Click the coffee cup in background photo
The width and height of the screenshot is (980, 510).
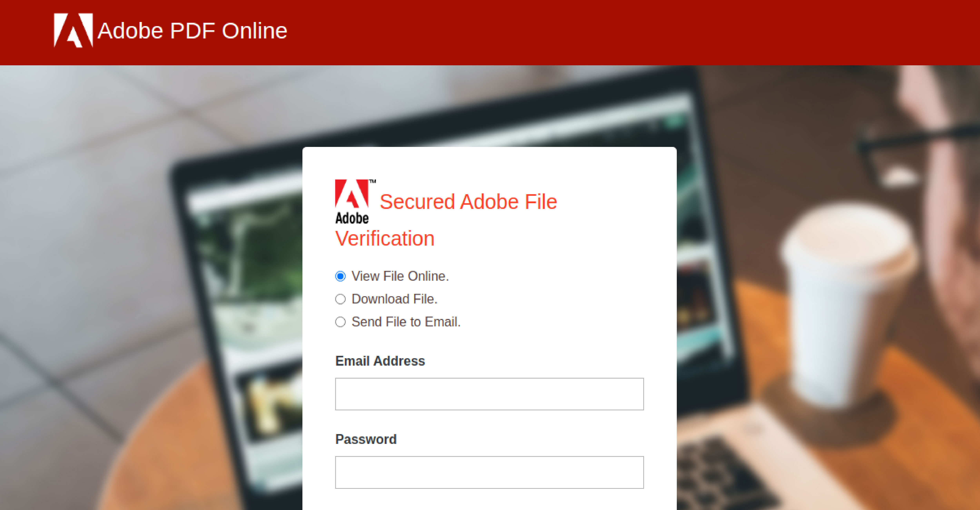845,304
